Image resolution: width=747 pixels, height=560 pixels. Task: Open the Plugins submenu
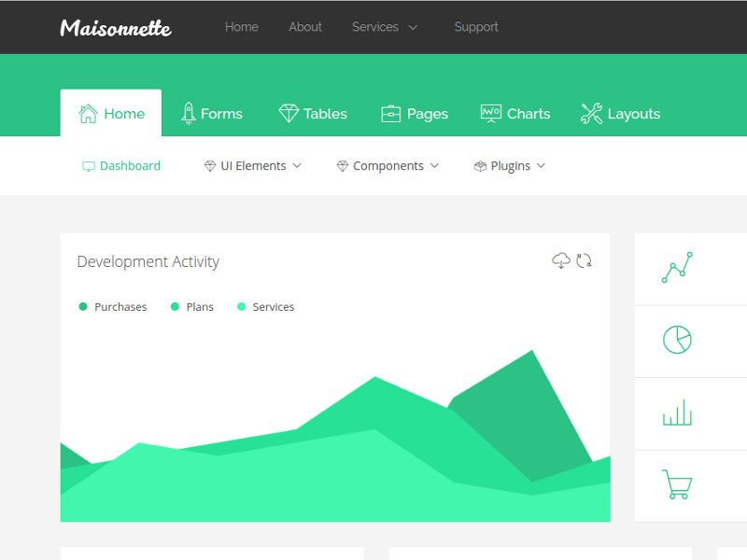click(510, 166)
